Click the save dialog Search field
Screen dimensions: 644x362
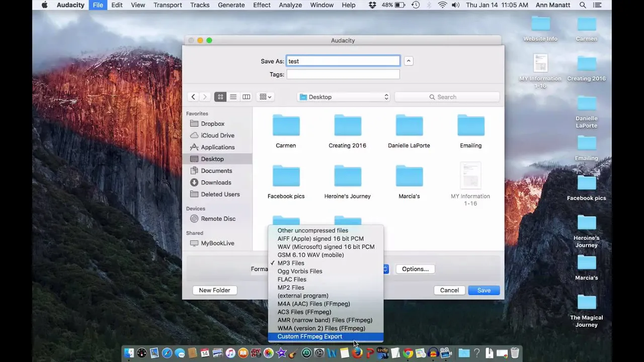(447, 97)
